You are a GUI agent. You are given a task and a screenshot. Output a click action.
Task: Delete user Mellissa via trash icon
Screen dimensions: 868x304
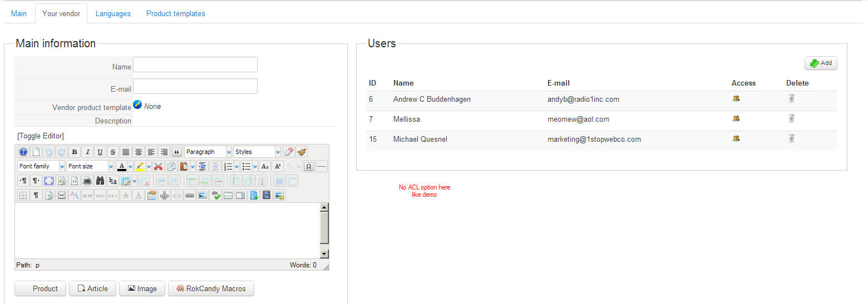pyautogui.click(x=791, y=118)
